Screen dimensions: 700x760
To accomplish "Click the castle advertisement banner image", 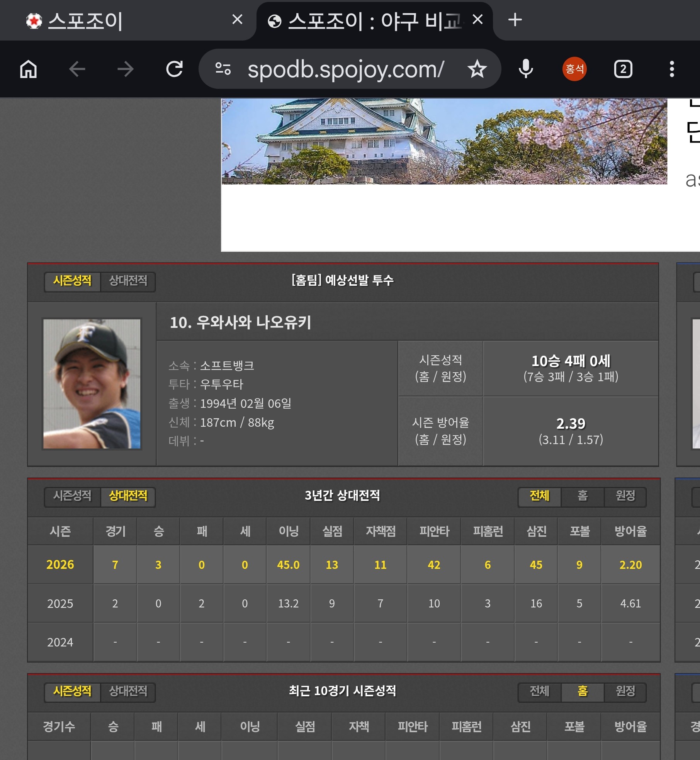I will pos(444,141).
